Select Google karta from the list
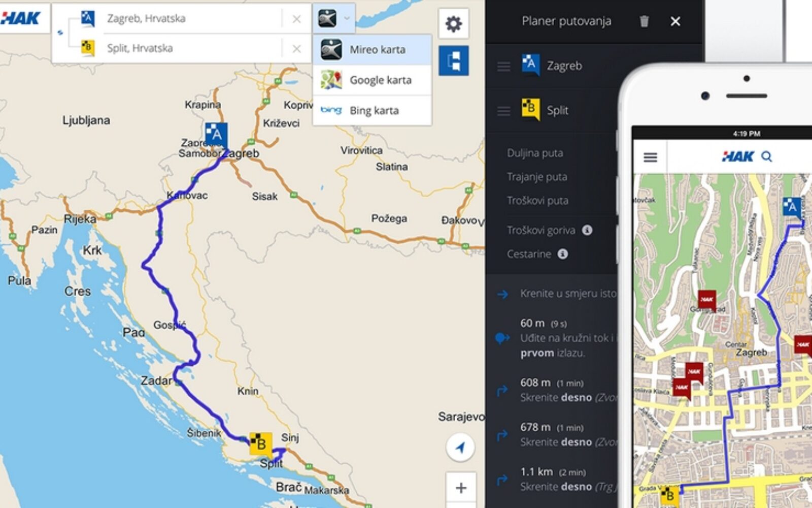This screenshot has width=812, height=508. tap(372, 80)
